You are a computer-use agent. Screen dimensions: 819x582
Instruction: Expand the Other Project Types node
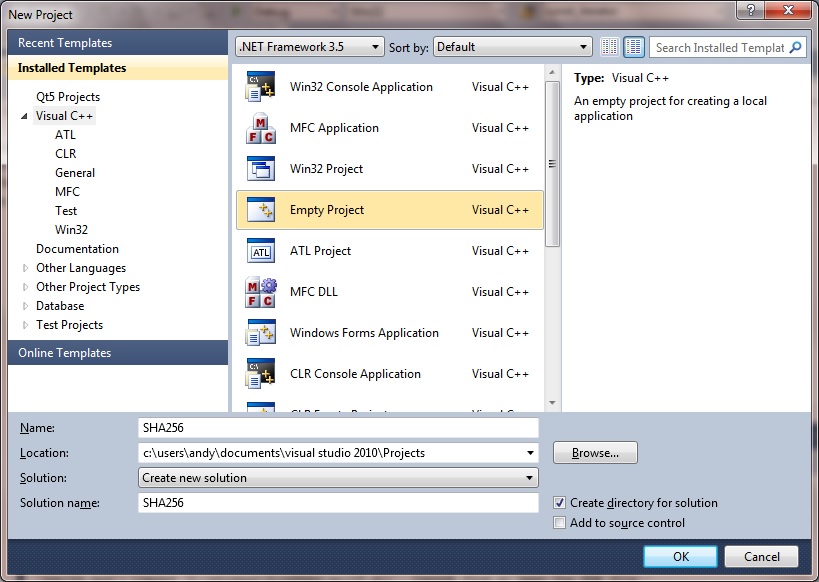[25, 287]
